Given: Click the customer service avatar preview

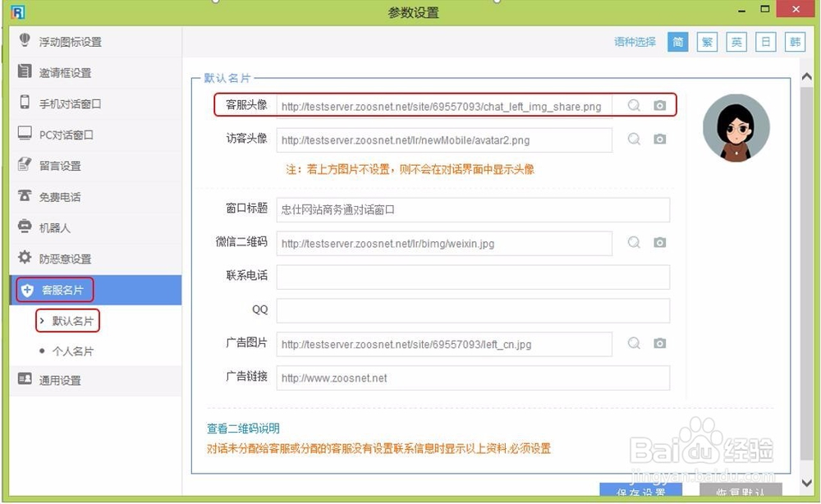Looking at the screenshot, I should coord(736,128).
